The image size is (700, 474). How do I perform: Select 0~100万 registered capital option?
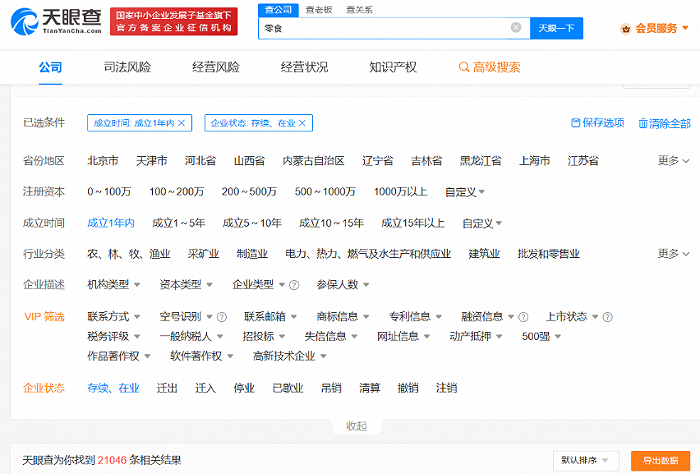pos(109,192)
